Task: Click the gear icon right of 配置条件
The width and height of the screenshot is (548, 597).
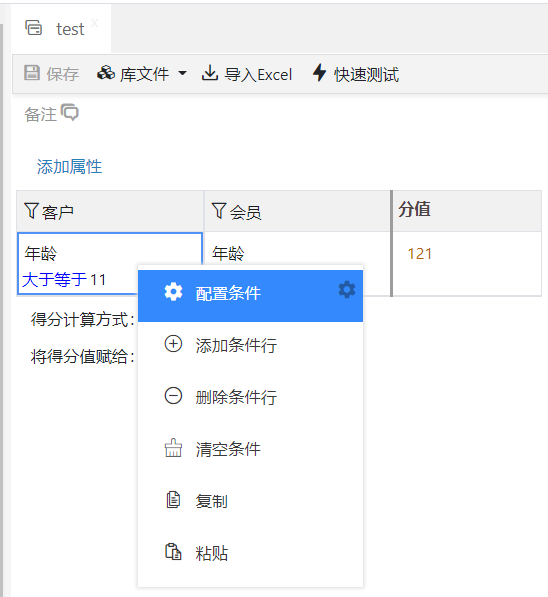Action: tap(347, 290)
